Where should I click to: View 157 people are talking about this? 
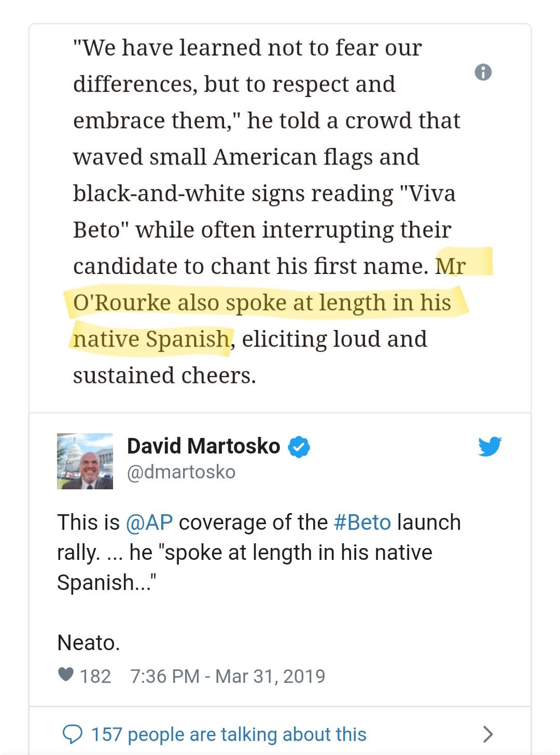[x=229, y=735]
